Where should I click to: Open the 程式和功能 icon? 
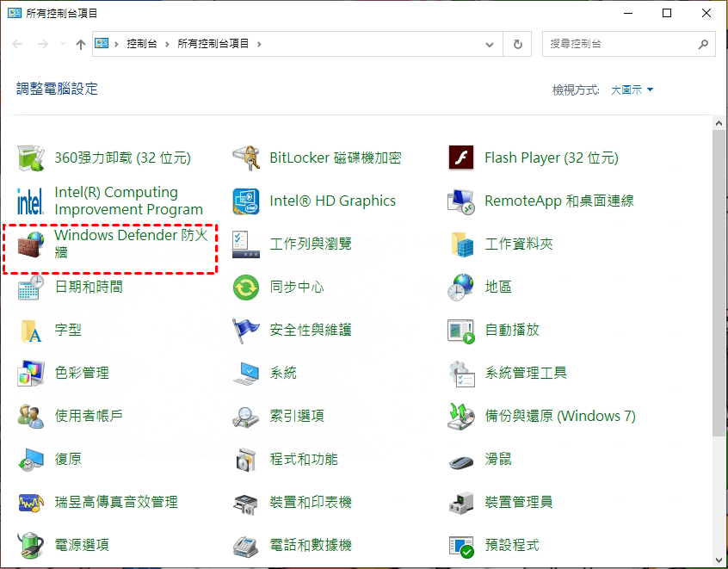(246, 460)
